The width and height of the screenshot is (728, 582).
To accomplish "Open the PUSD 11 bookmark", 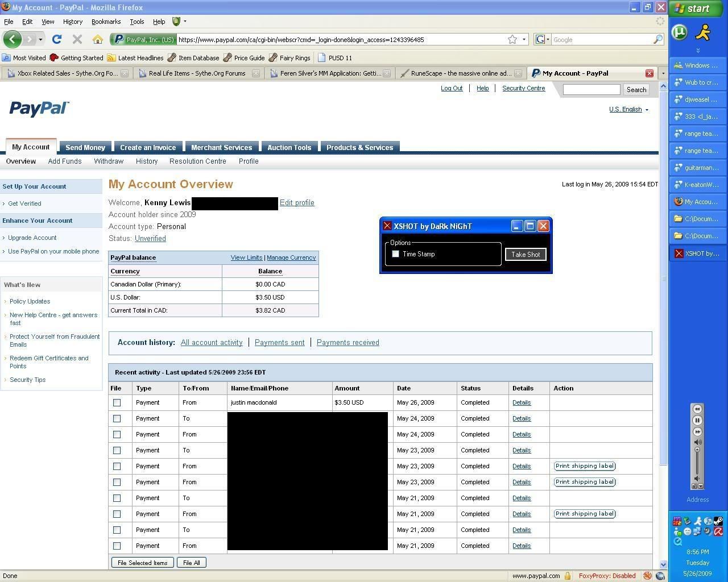I will click(x=335, y=57).
